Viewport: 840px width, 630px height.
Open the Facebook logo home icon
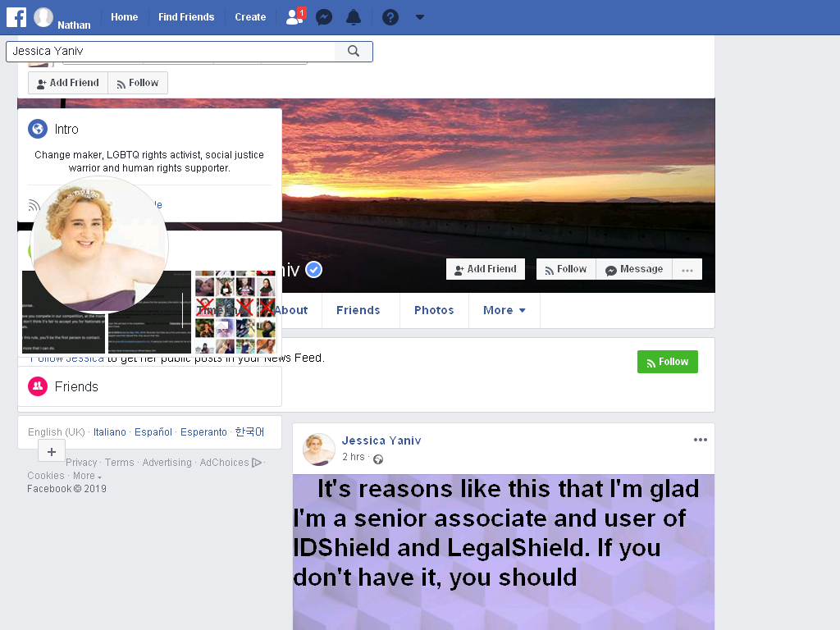(16, 17)
